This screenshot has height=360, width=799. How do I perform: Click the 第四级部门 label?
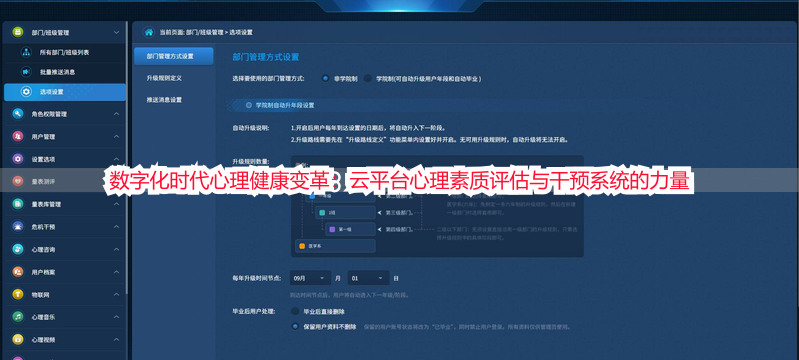[400, 229]
